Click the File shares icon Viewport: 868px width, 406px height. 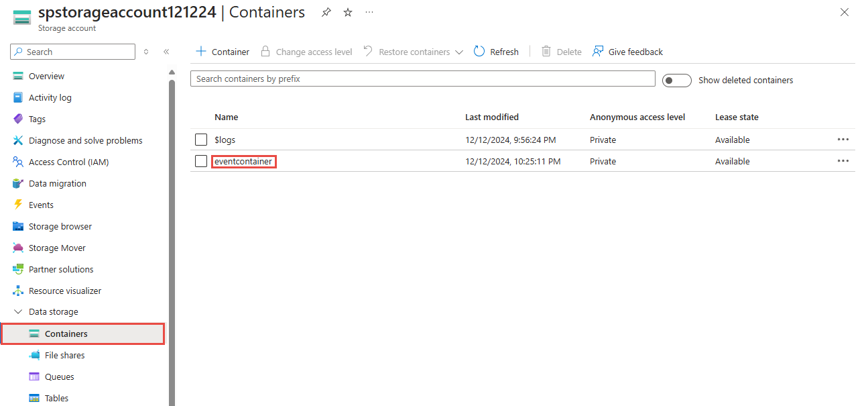[34, 355]
